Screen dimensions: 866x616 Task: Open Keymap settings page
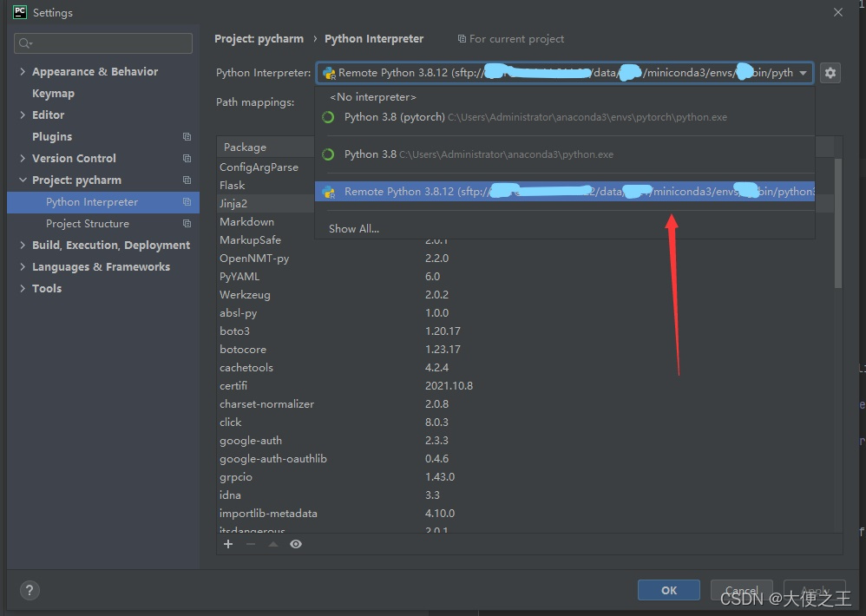pyautogui.click(x=53, y=94)
